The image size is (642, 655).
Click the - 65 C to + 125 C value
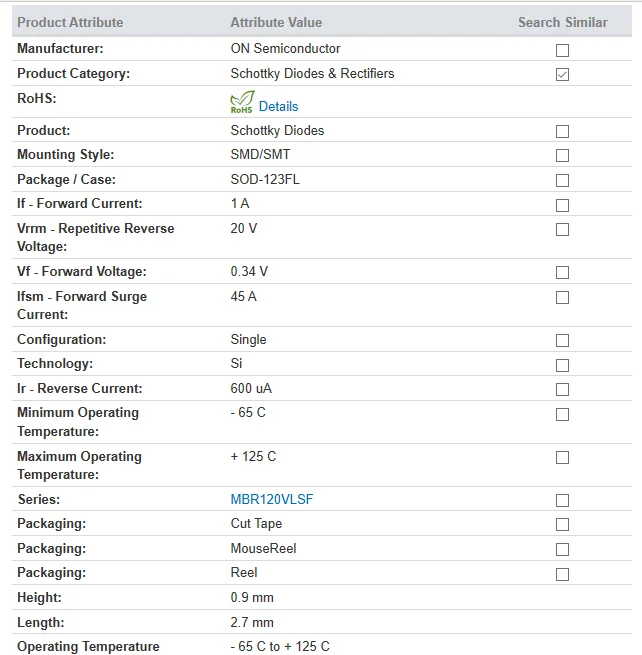280,646
